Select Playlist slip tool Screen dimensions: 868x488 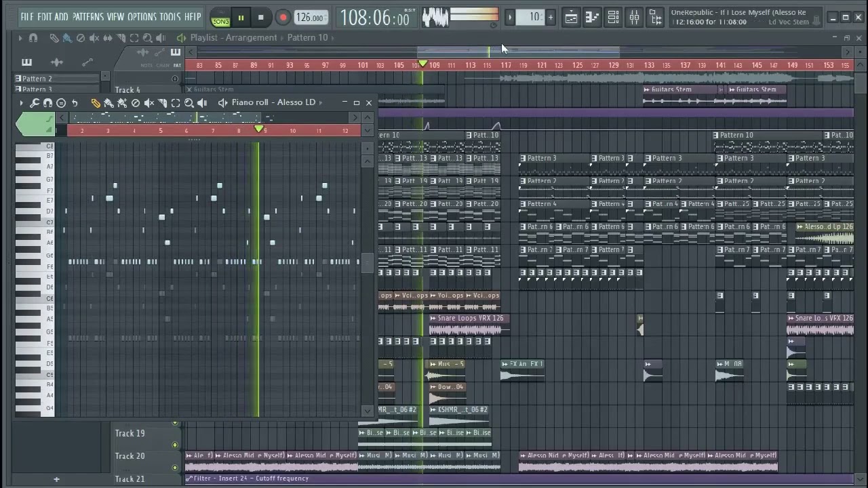[x=108, y=38]
